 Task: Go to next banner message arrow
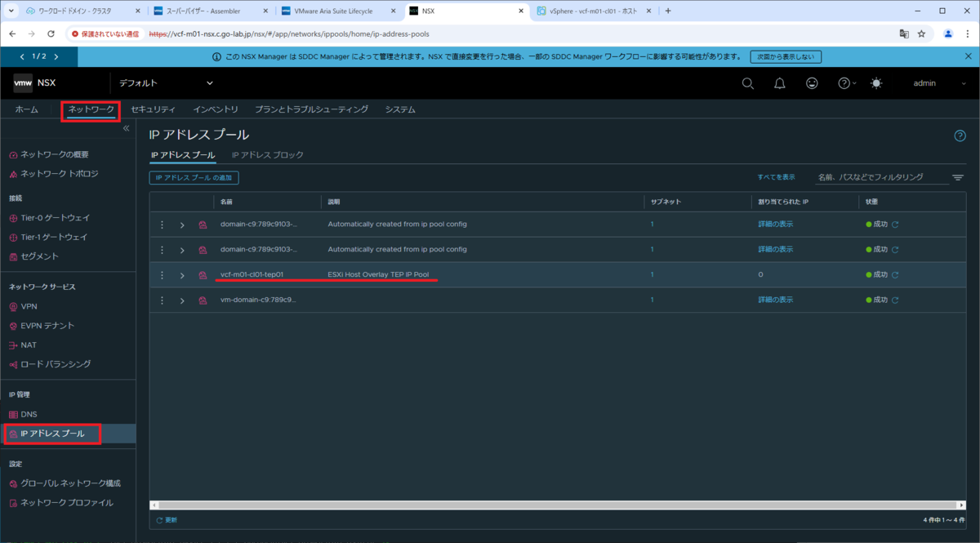coord(56,56)
